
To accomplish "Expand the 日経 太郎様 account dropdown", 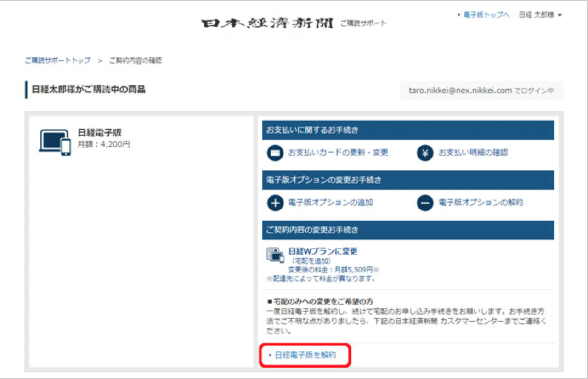I will coord(540,15).
